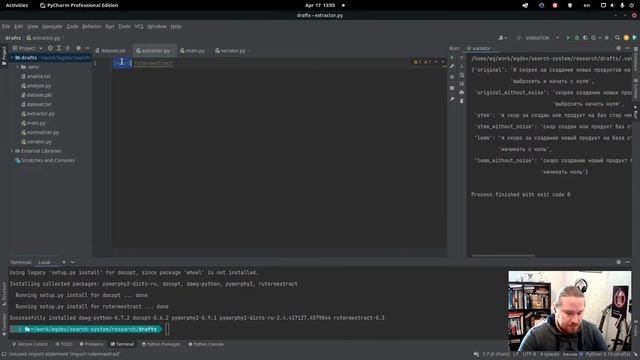640x360 pixels.
Task: Open Project panel settings gear
Action: pyautogui.click(x=79, y=48)
